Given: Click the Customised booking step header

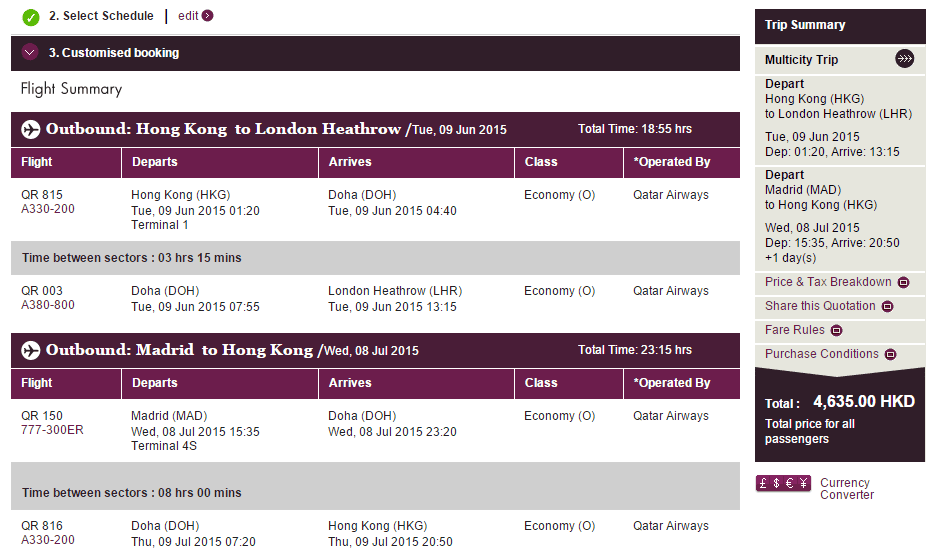Looking at the screenshot, I should click(x=114, y=53).
